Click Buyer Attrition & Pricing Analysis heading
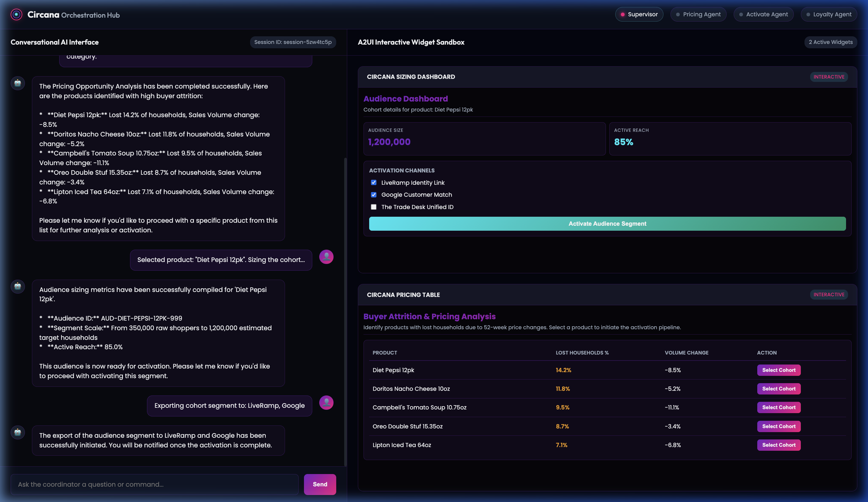 (429, 317)
